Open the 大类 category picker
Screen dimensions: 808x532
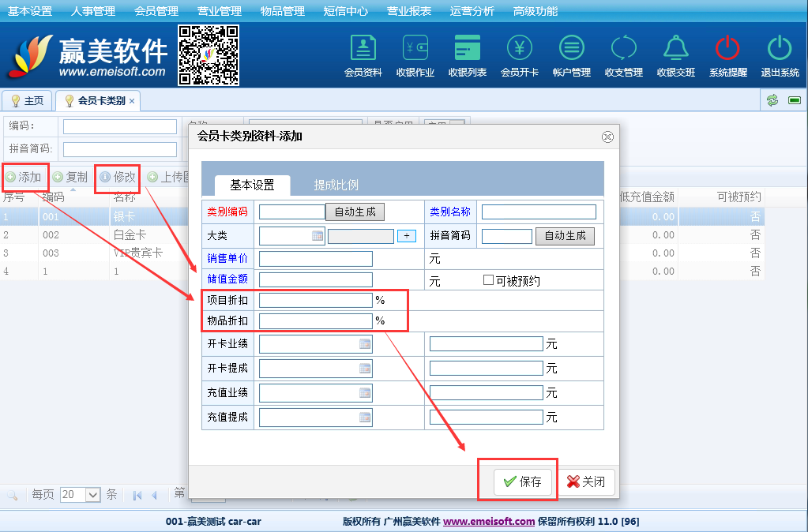point(318,236)
